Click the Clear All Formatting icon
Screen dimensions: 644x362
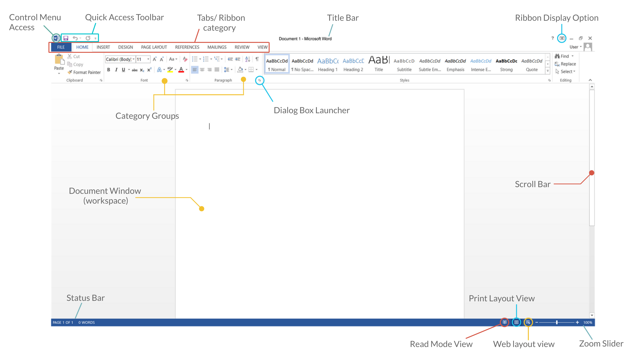click(185, 59)
